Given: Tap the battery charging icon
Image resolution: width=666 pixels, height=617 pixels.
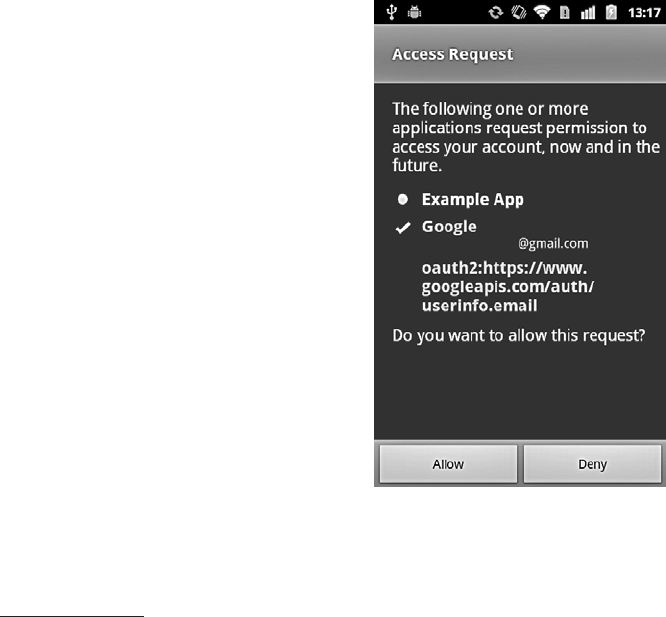Looking at the screenshot, I should point(611,12).
